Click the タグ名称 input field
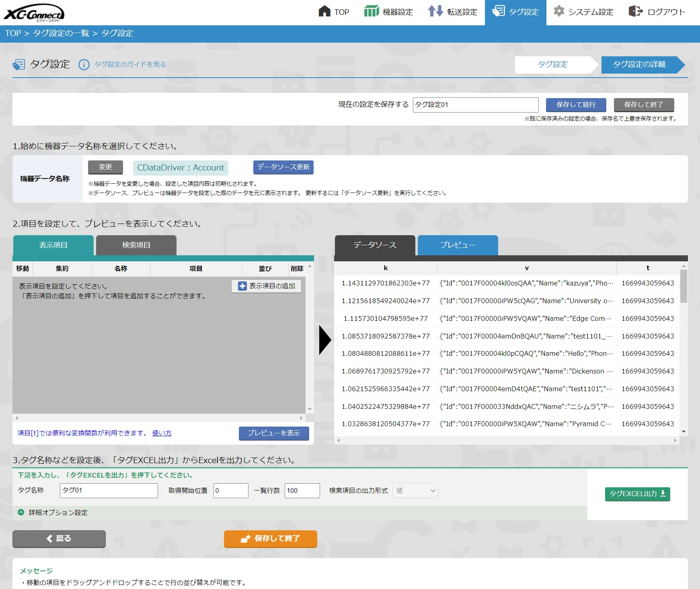 point(109,490)
